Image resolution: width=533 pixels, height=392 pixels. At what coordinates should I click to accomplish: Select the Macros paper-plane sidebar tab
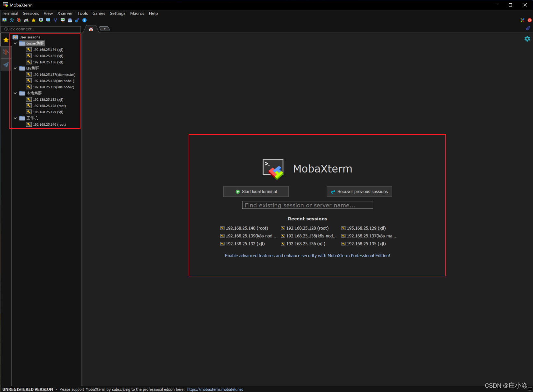[x=6, y=65]
